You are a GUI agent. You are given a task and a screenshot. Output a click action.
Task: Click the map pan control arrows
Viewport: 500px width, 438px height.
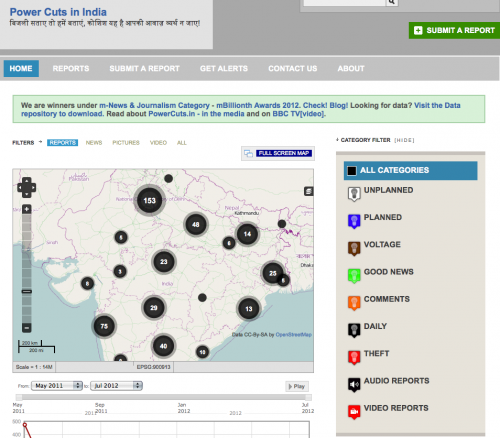click(x=27, y=187)
